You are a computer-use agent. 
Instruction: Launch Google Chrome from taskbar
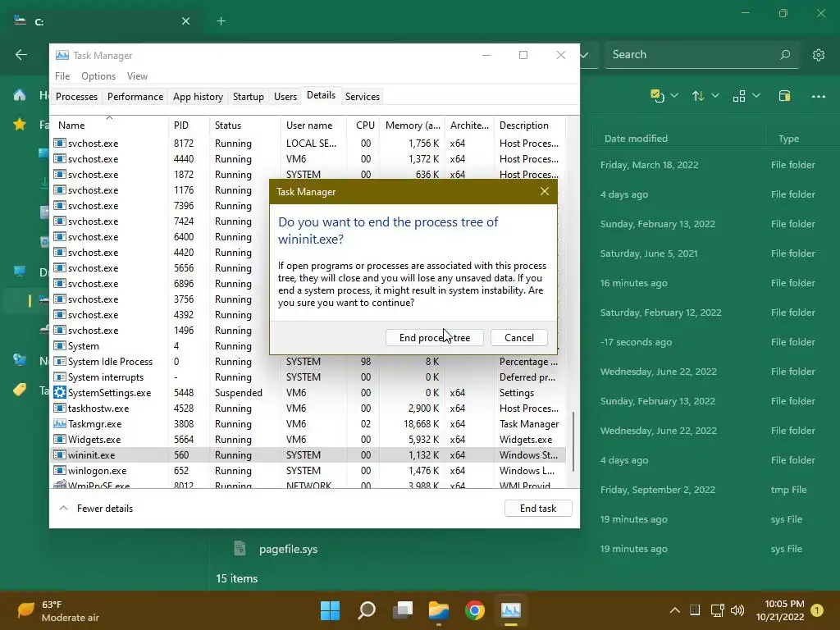coord(475,610)
